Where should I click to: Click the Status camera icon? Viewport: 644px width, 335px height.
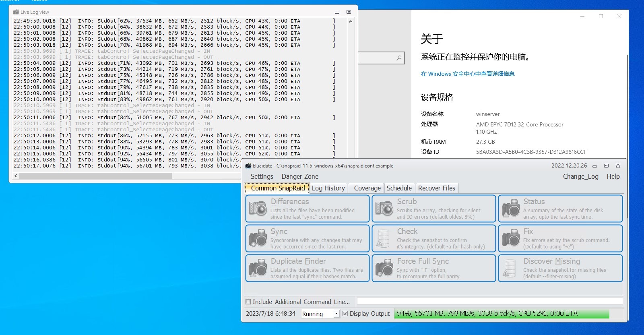coord(511,209)
